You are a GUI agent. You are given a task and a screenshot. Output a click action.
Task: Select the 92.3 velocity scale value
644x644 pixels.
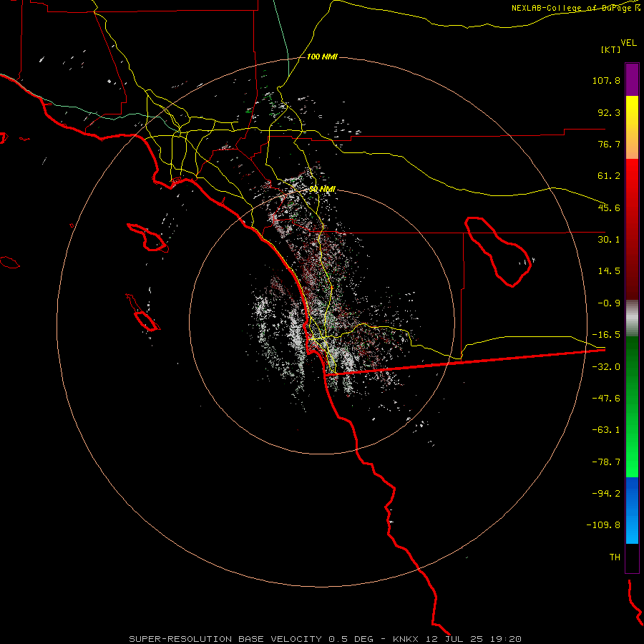(609, 112)
